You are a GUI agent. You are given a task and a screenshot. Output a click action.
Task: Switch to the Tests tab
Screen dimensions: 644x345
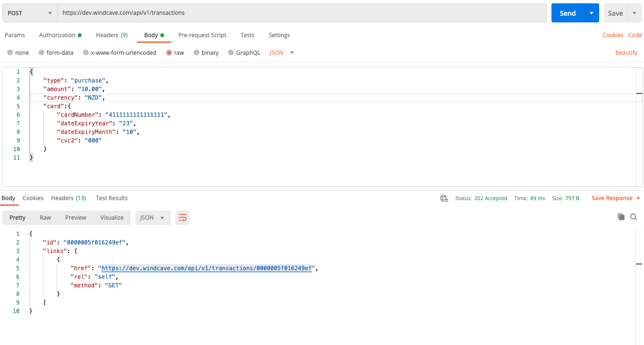tap(248, 35)
